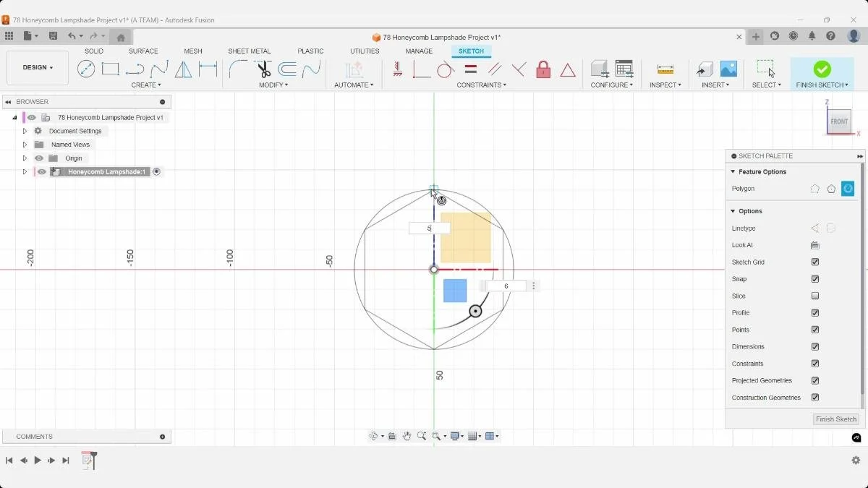The image size is (868, 488).
Task: Switch to the UTILITIES tab
Action: click(365, 51)
